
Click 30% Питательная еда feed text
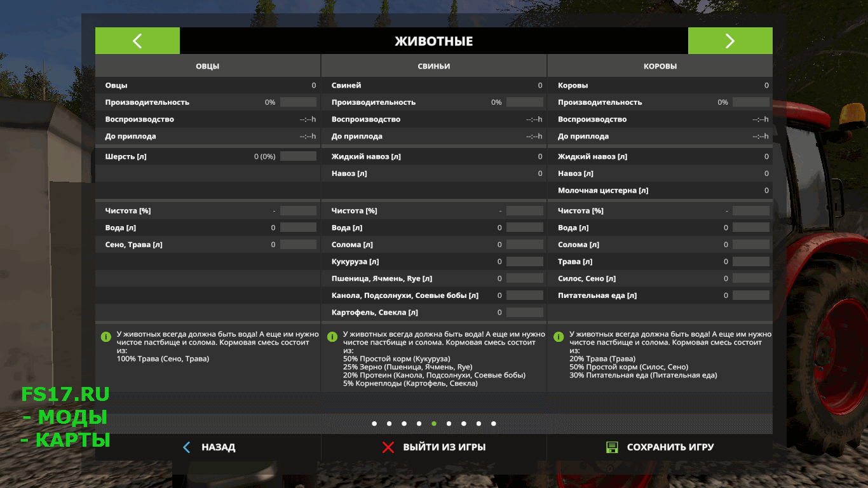tap(643, 376)
